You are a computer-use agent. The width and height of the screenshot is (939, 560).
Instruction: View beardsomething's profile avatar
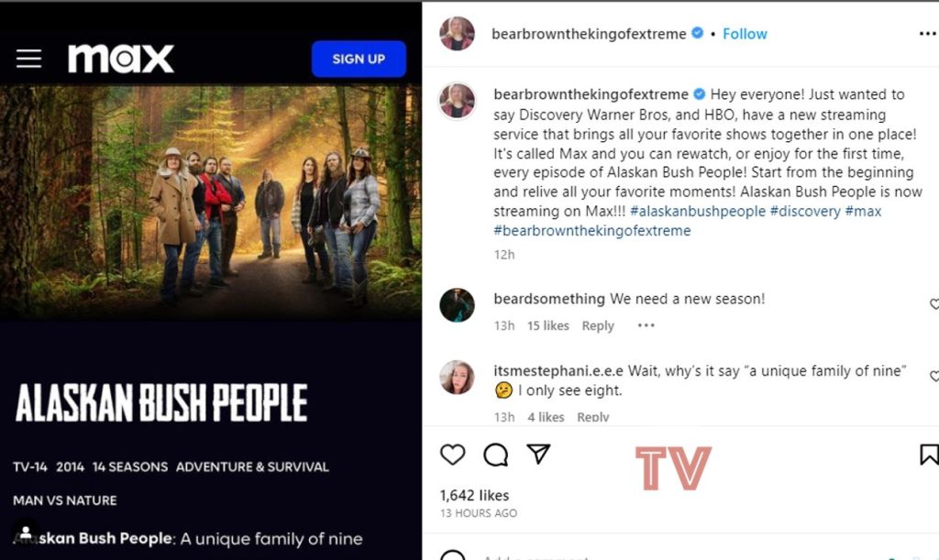tap(457, 306)
